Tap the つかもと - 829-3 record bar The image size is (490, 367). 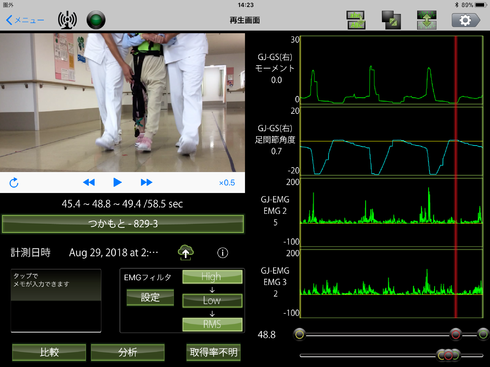pos(123,224)
